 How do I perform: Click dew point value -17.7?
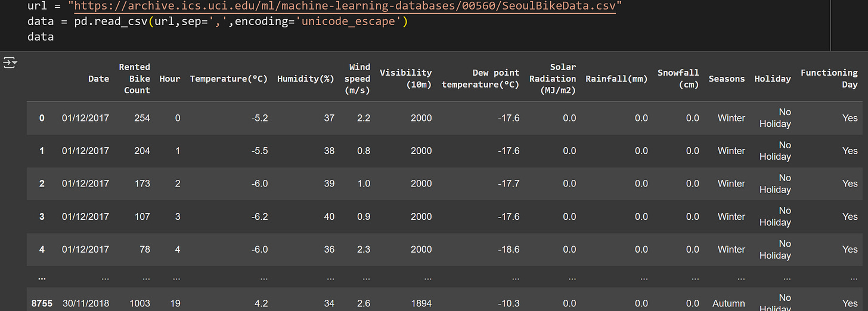coord(509,184)
